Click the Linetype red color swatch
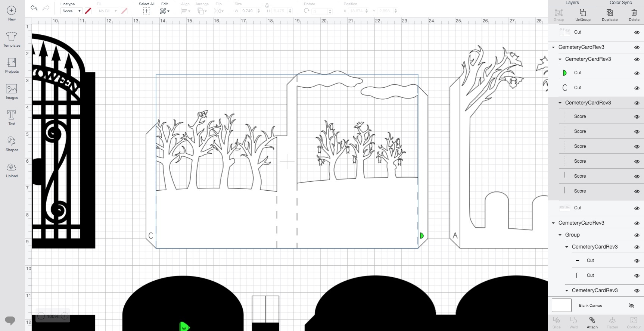The image size is (644, 331). (88, 11)
